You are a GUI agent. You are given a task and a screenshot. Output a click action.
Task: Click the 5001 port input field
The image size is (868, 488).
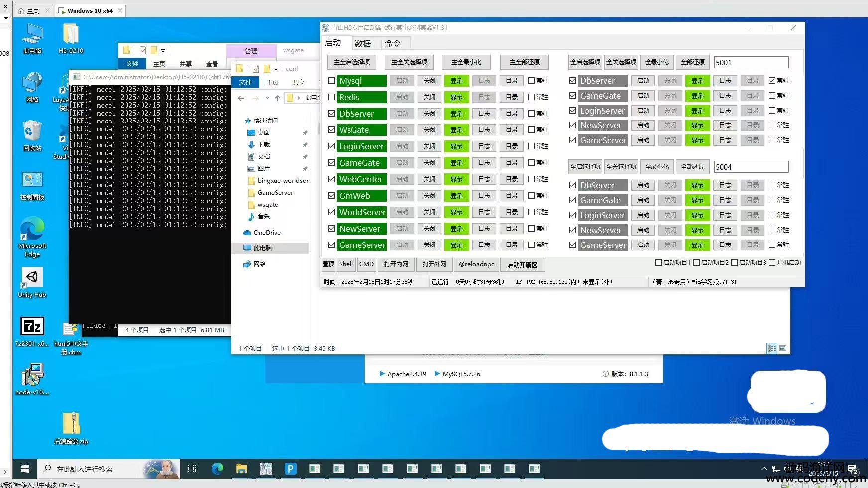pos(751,62)
